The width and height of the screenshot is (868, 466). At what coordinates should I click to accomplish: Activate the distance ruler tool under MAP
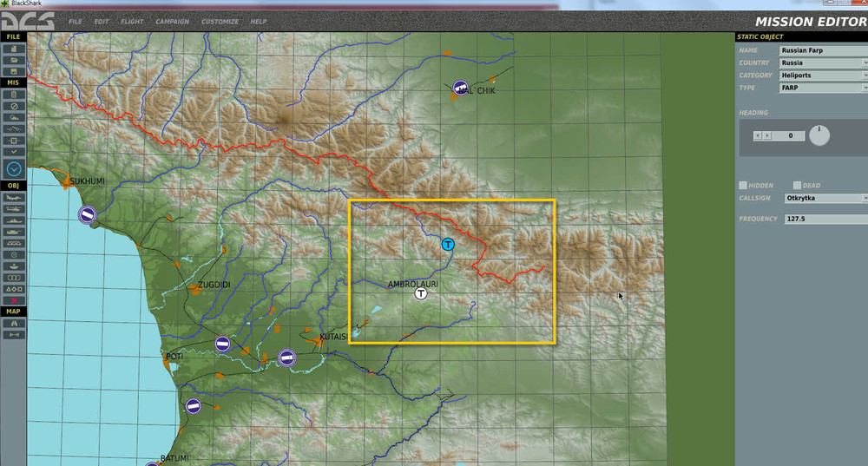(14, 335)
